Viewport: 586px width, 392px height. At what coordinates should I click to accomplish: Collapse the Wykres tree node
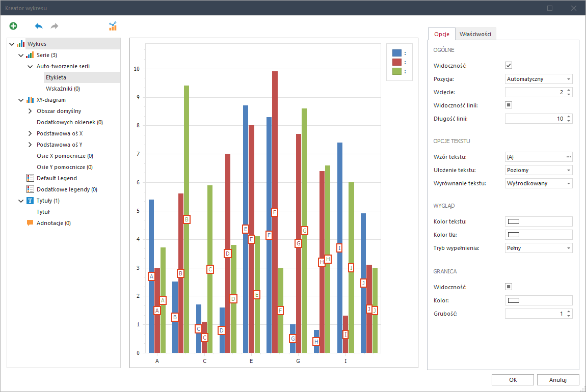pyautogui.click(x=12, y=44)
